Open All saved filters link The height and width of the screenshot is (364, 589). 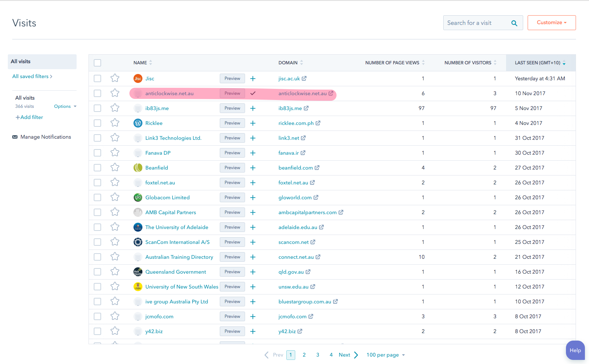pyautogui.click(x=32, y=76)
